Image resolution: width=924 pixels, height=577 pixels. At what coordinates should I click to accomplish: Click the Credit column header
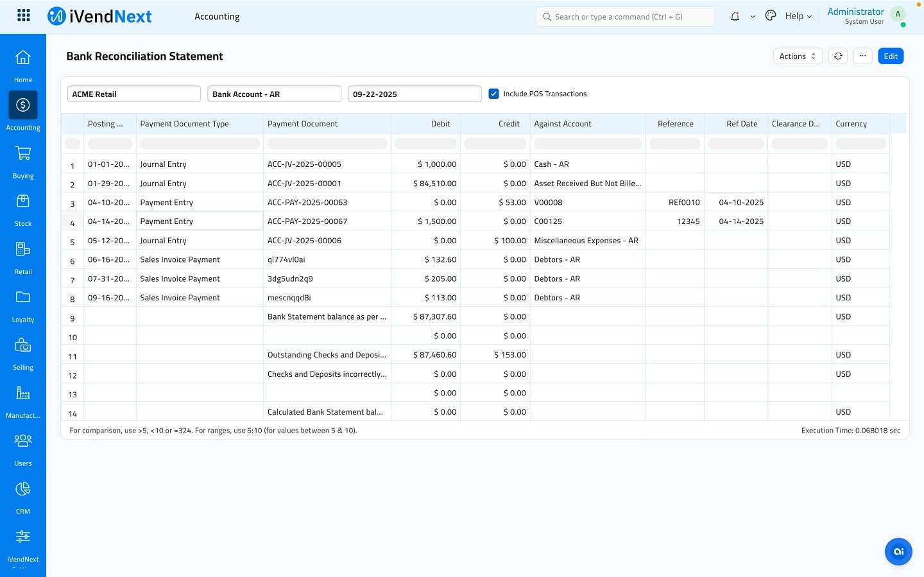[x=495, y=124]
